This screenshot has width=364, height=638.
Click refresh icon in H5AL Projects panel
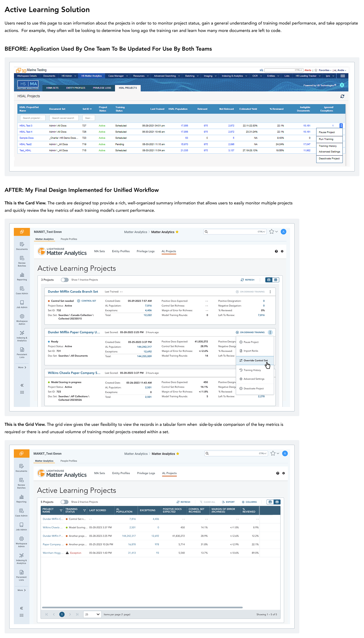click(342, 96)
